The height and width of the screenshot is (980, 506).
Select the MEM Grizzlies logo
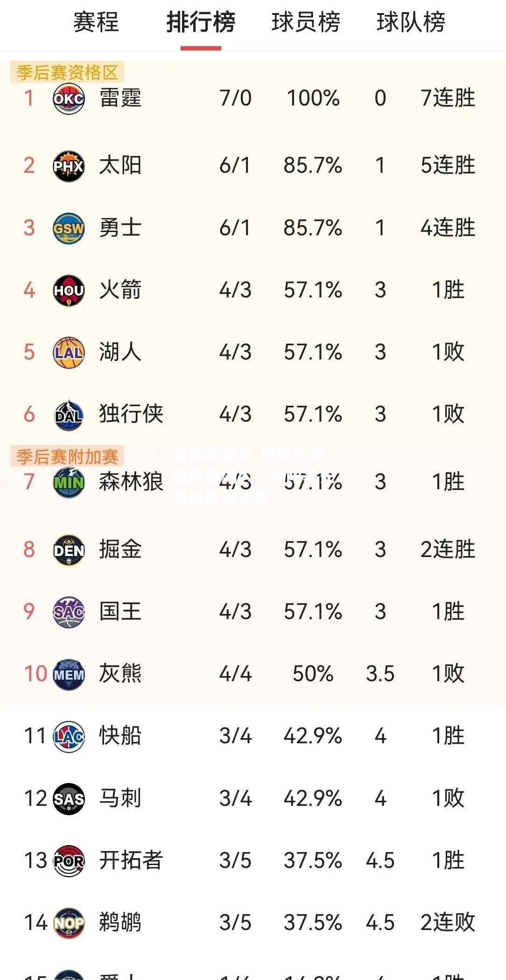pos(69,674)
